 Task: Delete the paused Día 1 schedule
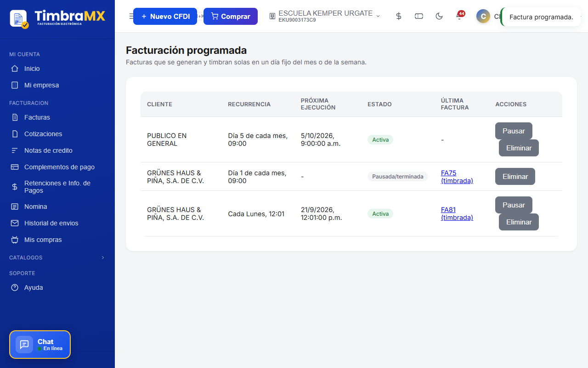515,177
